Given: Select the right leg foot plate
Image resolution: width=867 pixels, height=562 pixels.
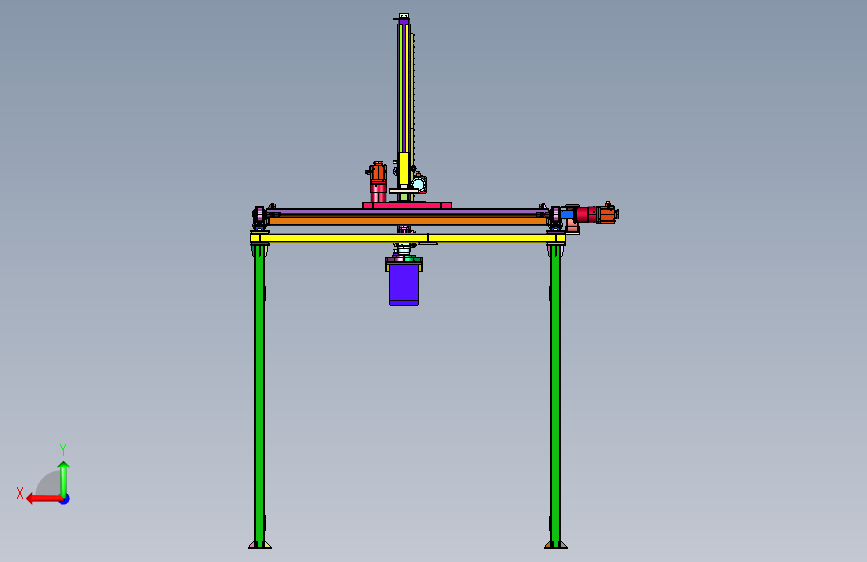Looking at the screenshot, I should coord(556,545).
